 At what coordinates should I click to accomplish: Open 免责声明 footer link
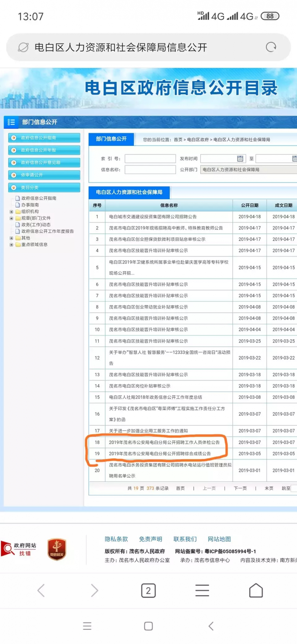(151, 539)
